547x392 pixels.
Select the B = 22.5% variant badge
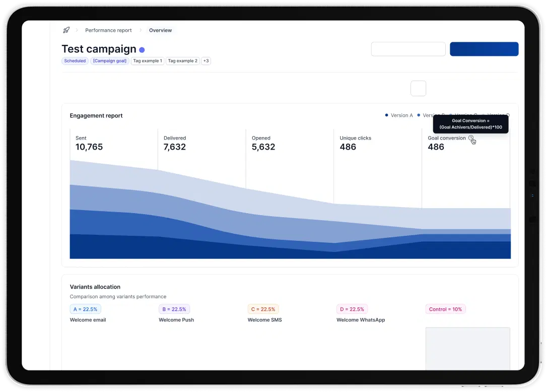point(174,309)
